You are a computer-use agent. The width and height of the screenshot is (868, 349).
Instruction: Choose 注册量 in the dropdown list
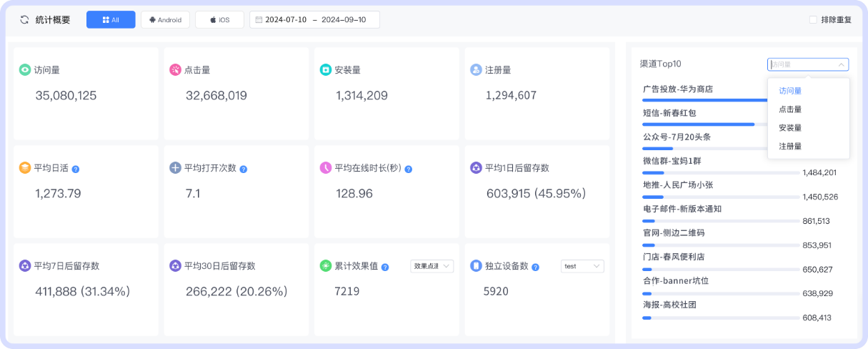[x=790, y=146]
